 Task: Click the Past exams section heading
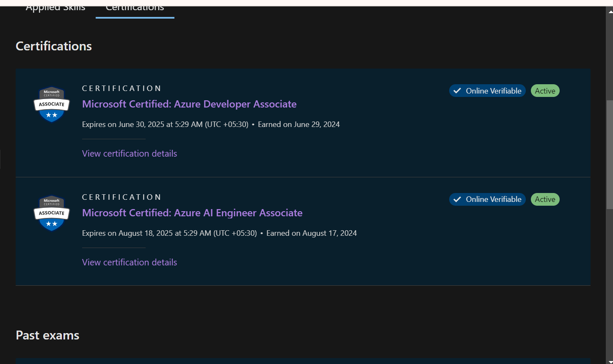pyautogui.click(x=47, y=335)
